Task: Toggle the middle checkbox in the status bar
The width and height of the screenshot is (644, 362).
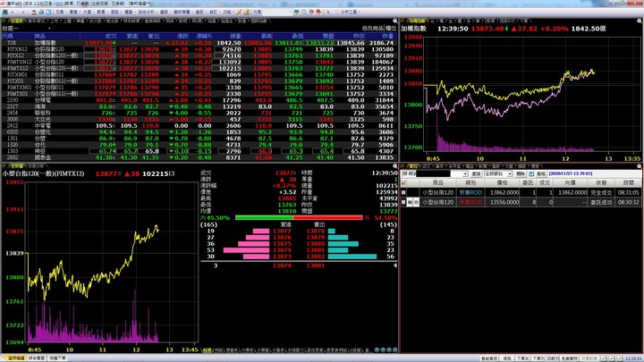Action: [x=612, y=358]
